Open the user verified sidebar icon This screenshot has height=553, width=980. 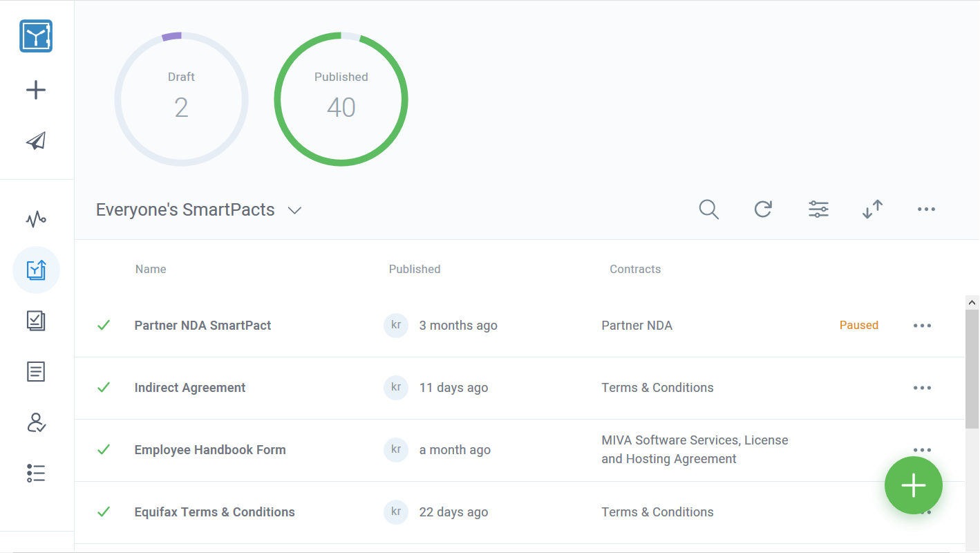coord(36,422)
